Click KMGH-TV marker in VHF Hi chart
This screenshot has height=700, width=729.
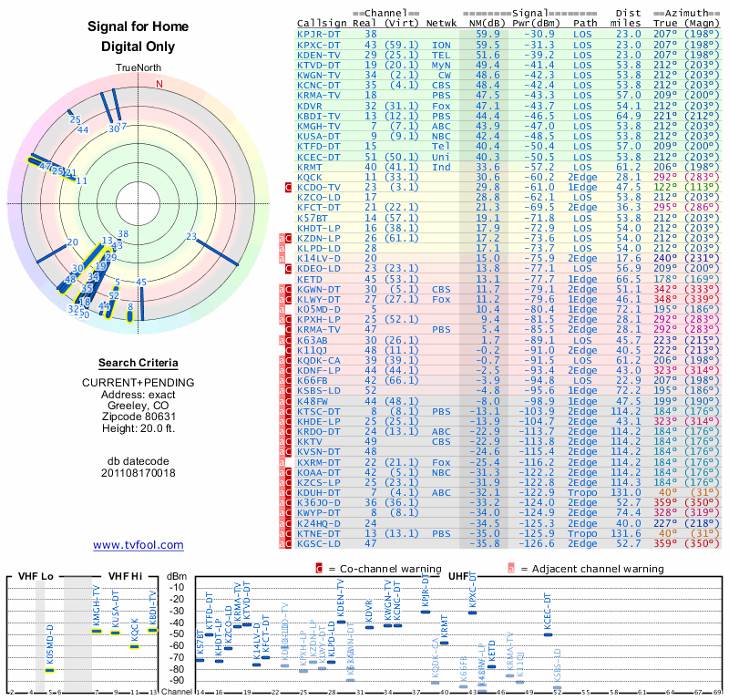click(x=97, y=631)
